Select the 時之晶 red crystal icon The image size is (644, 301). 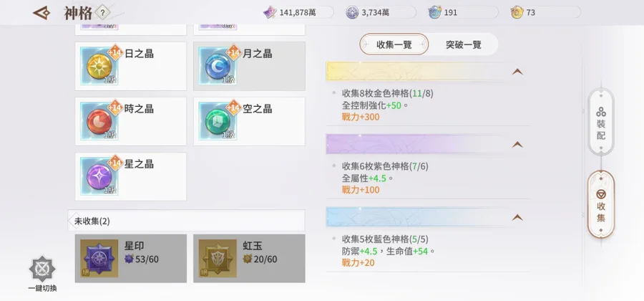(x=99, y=121)
